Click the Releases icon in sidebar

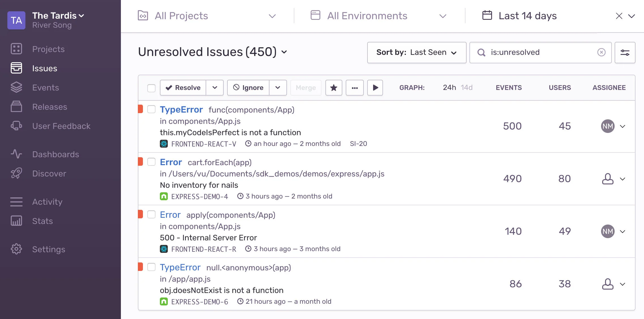click(16, 106)
